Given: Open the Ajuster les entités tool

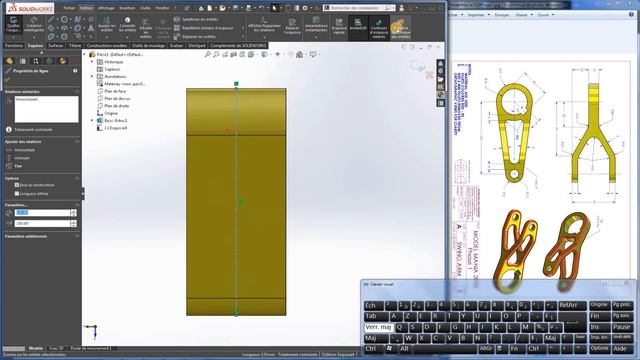Looking at the screenshot, I should point(107,24).
